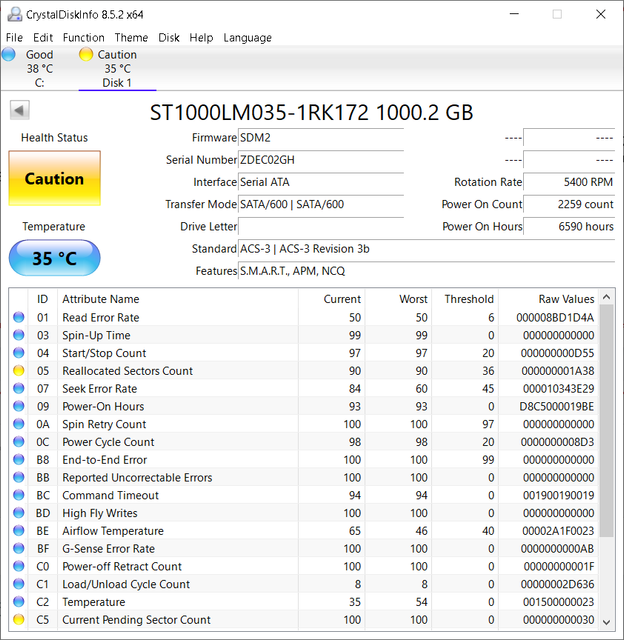
Task: Click the blue status icon for Spin-Up Time
Action: pyautogui.click(x=19, y=335)
